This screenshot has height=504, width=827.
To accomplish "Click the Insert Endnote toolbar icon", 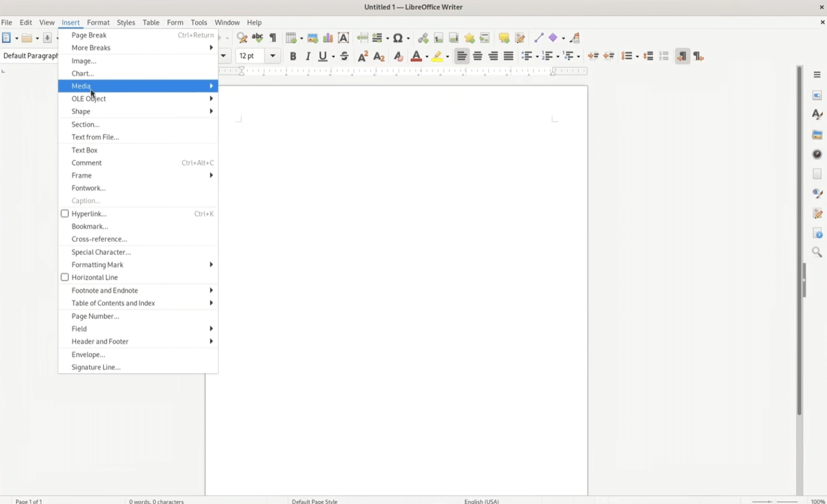I will [x=454, y=38].
